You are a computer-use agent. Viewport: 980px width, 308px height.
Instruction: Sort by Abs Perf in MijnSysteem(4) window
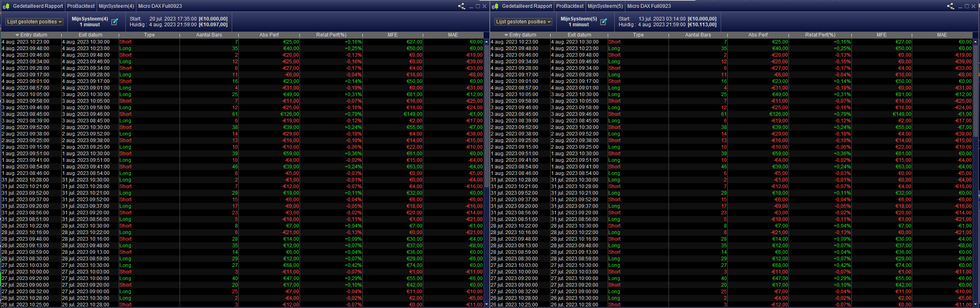pos(269,35)
